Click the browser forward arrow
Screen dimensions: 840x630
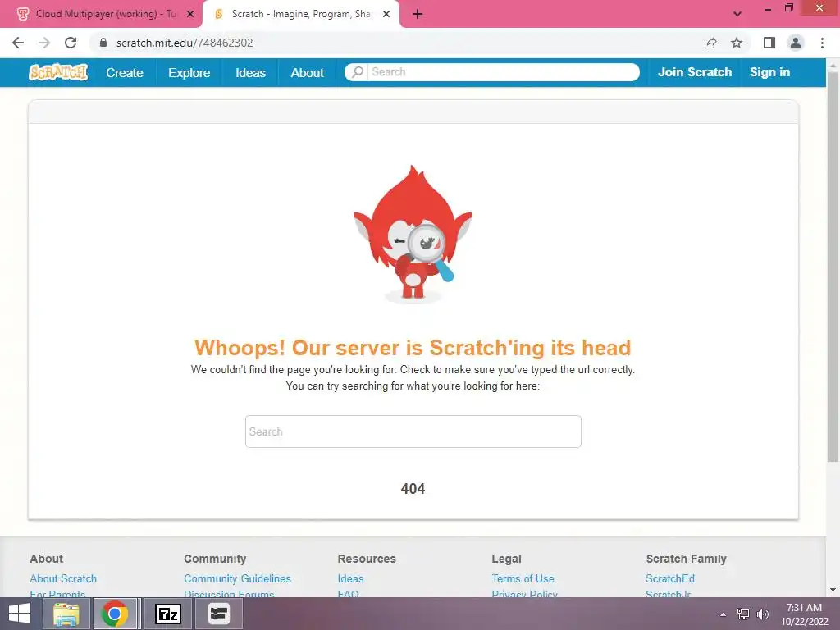coord(44,43)
